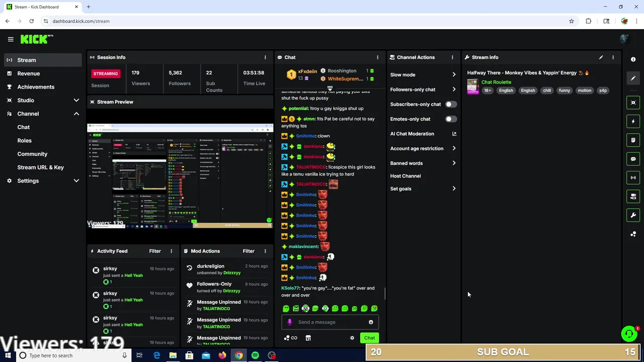The image size is (644, 362).
Task: Open Stream info panel three-dot menu
Action: 613,57
